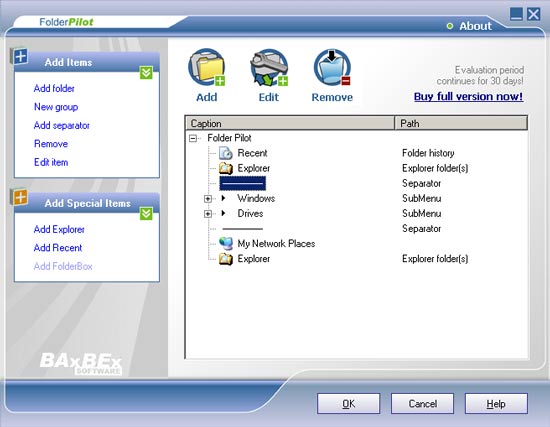Click the first Explorer folder icon
The image size is (550, 427).
pos(226,168)
